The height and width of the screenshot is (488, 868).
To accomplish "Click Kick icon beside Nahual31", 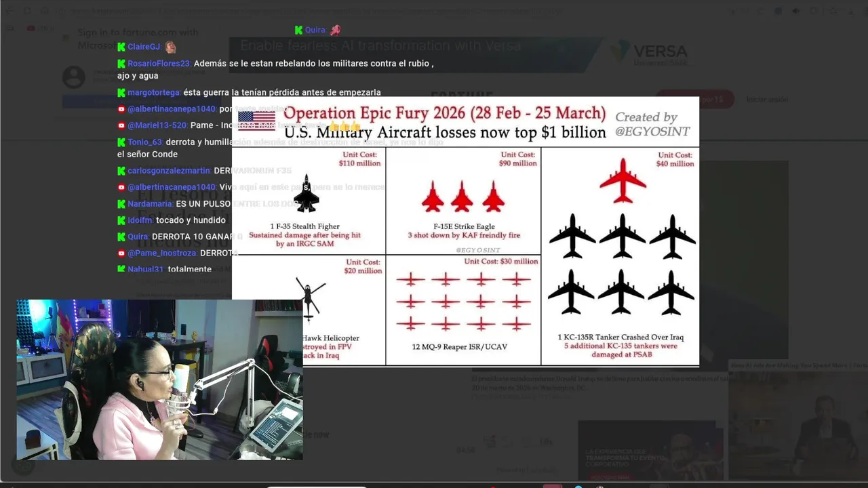I will 121,269.
